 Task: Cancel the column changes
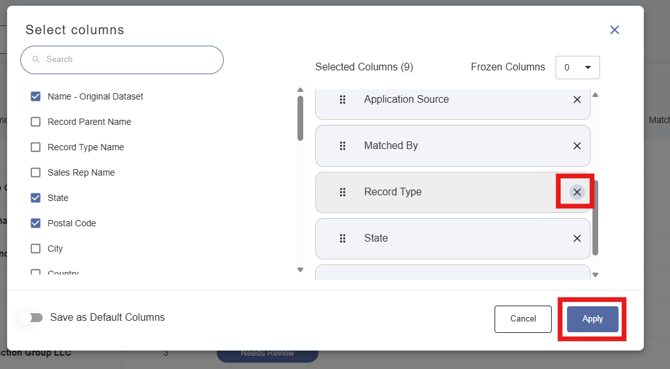click(523, 319)
